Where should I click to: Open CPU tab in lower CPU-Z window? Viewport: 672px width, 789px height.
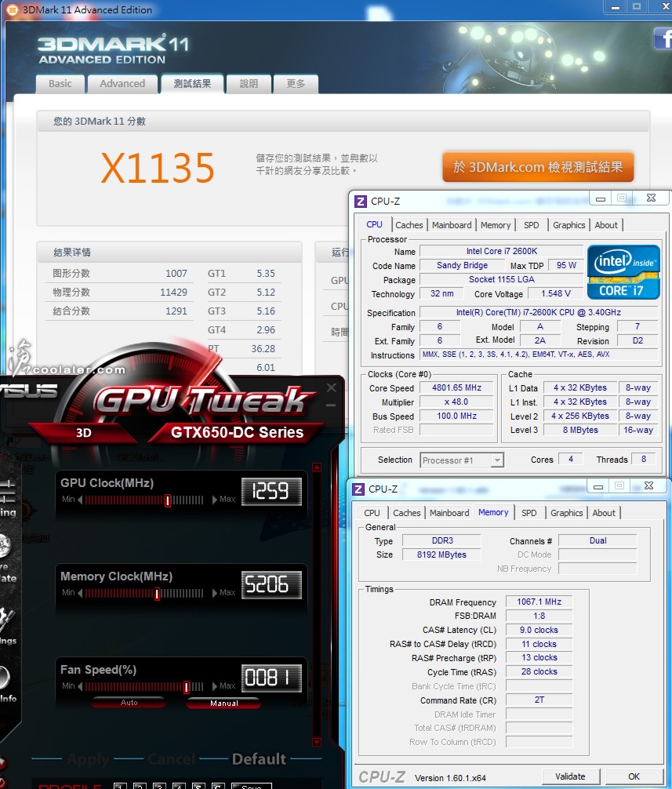coord(372,513)
